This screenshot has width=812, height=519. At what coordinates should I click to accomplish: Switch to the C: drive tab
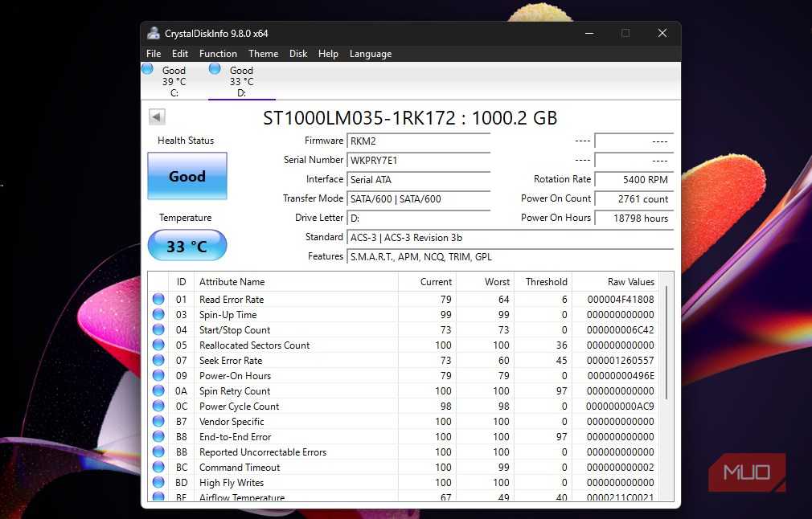click(174, 81)
